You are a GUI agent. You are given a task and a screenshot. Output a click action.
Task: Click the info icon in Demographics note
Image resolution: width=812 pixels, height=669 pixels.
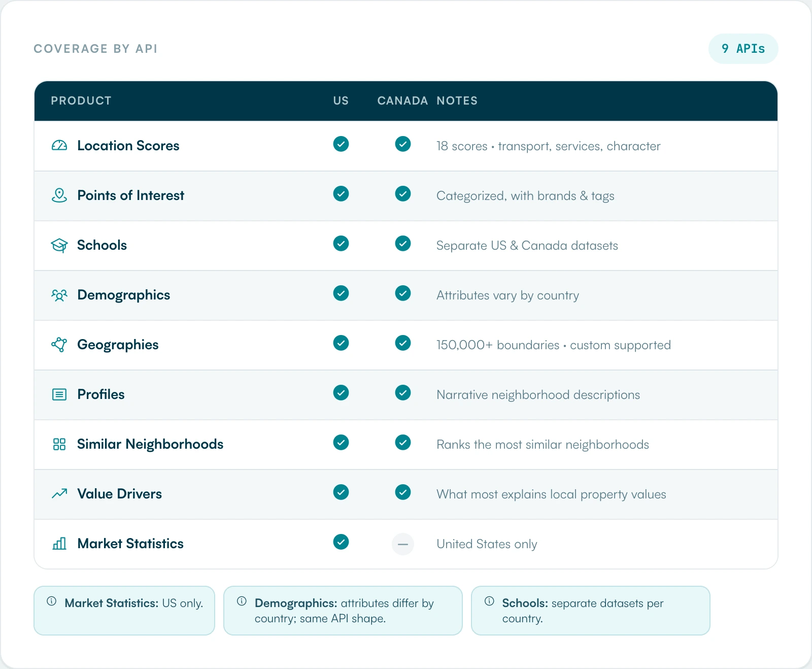(x=242, y=601)
